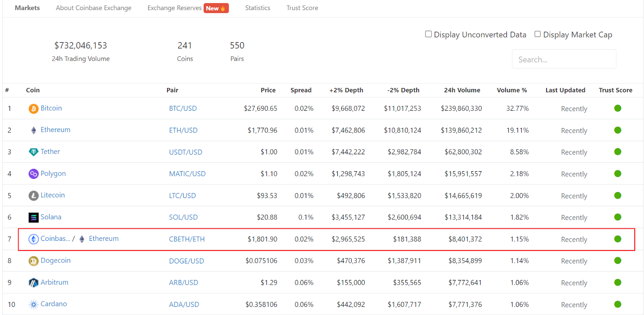
Task: Click the 32.77% volume percentage cell
Action: point(518,108)
